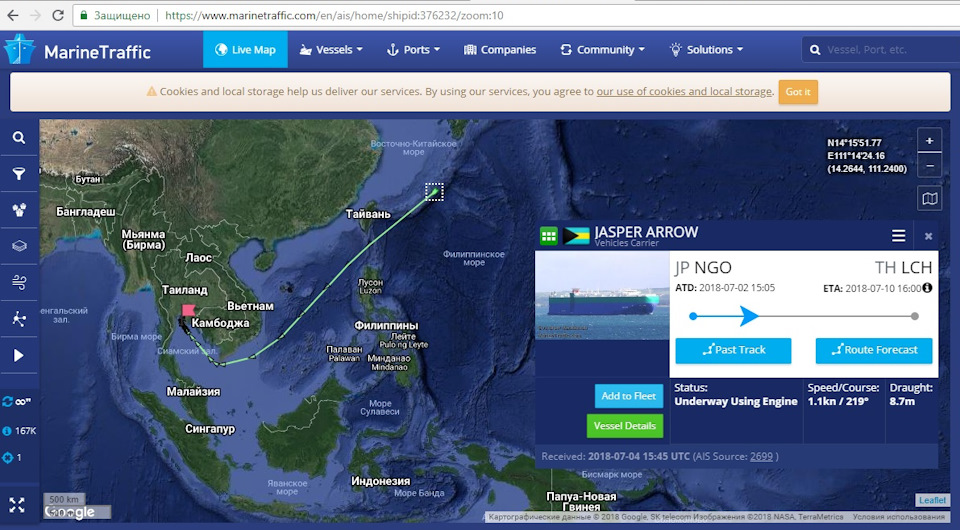
Task: Open the map filters funnel icon
Action: (x=19, y=174)
